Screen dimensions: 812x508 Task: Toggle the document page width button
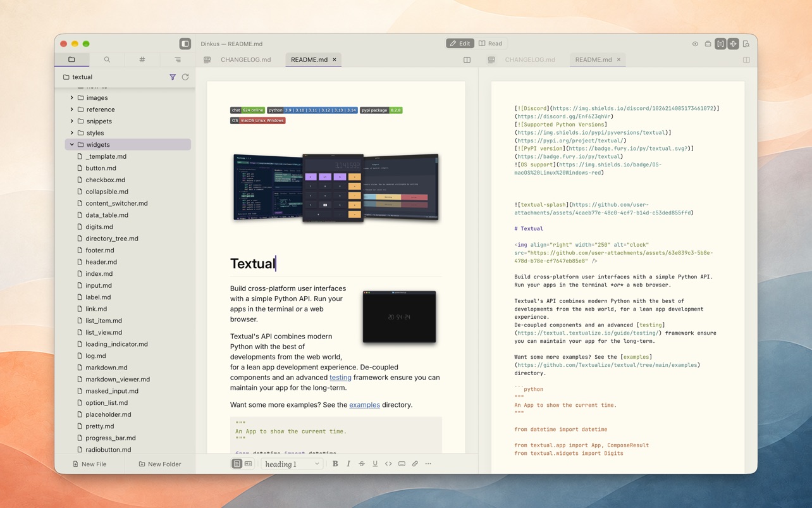720,44
